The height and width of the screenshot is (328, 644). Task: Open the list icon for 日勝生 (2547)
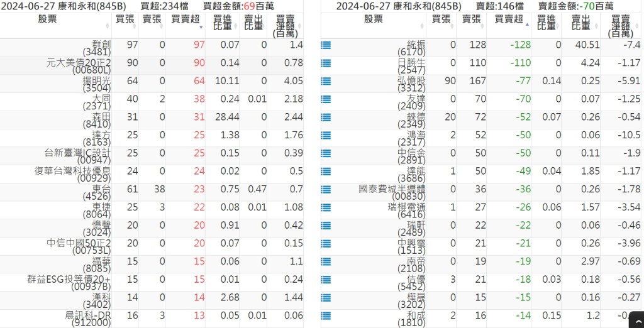[x=326, y=63]
